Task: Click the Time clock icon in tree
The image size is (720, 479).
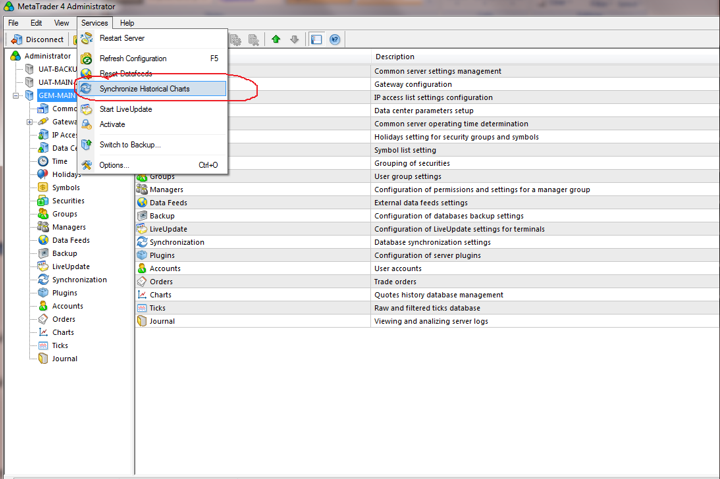Action: 43,161
